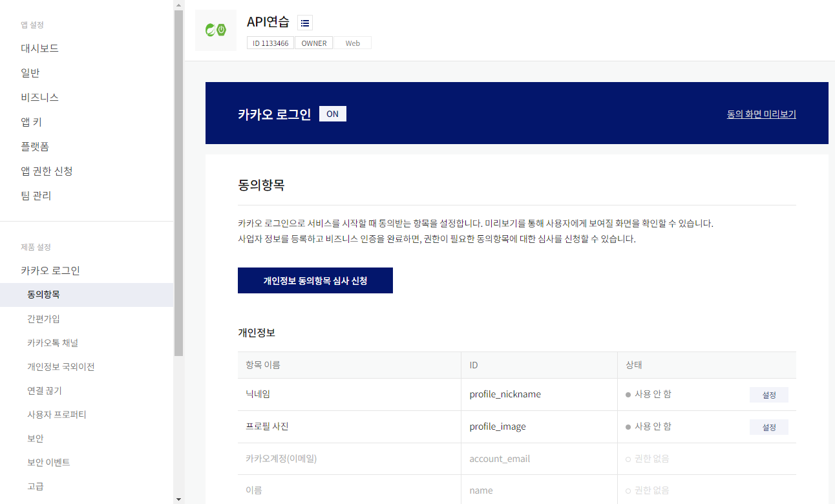Screen dimensions: 835x504
Task: Select 카카오 로그인 in product settings
Action: 50,271
